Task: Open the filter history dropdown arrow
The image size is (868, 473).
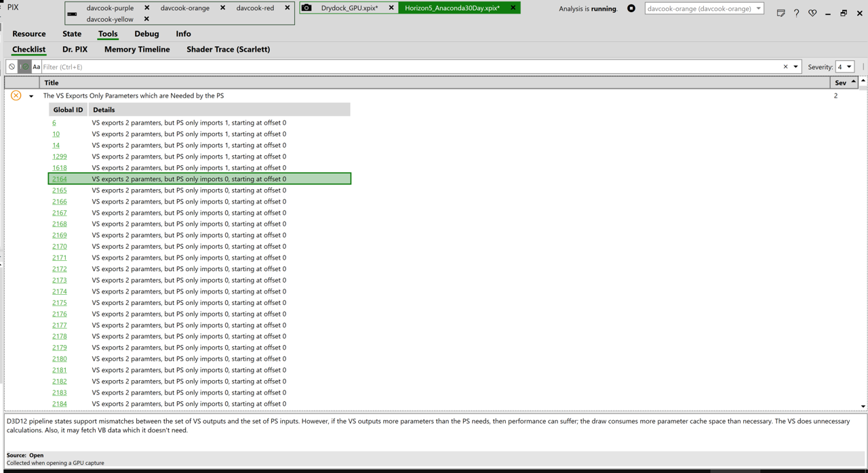Action: (x=795, y=67)
